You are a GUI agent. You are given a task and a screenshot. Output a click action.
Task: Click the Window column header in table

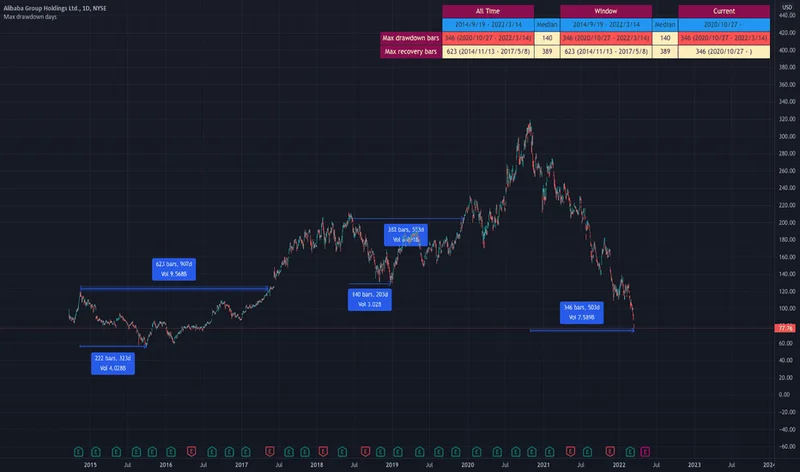tap(605, 11)
